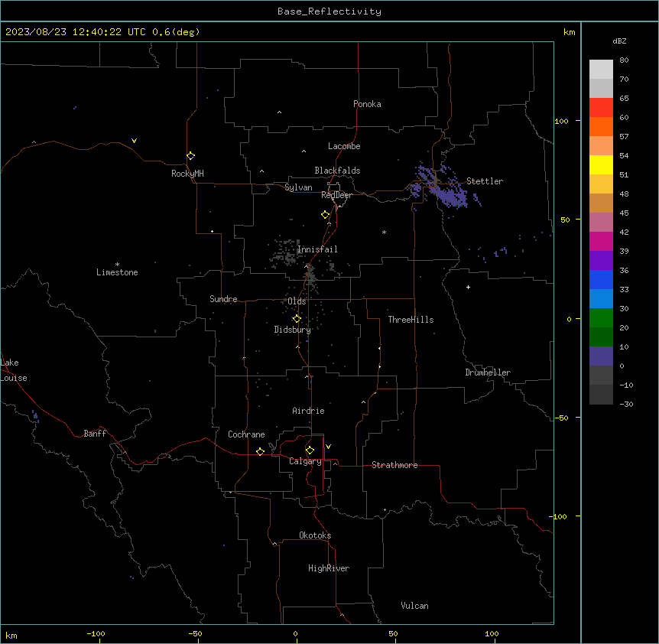Select the yellow diamond marker above Calgary
The width and height of the screenshot is (659, 644).
coord(310,450)
